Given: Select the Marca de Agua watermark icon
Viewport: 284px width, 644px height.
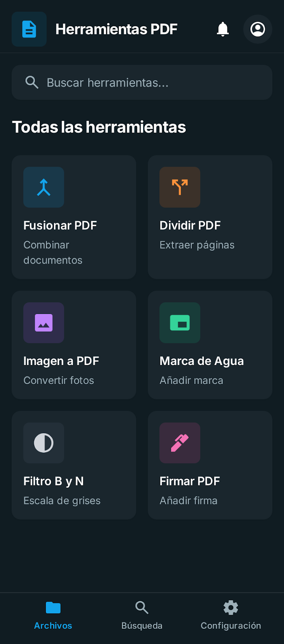Looking at the screenshot, I should click(180, 323).
